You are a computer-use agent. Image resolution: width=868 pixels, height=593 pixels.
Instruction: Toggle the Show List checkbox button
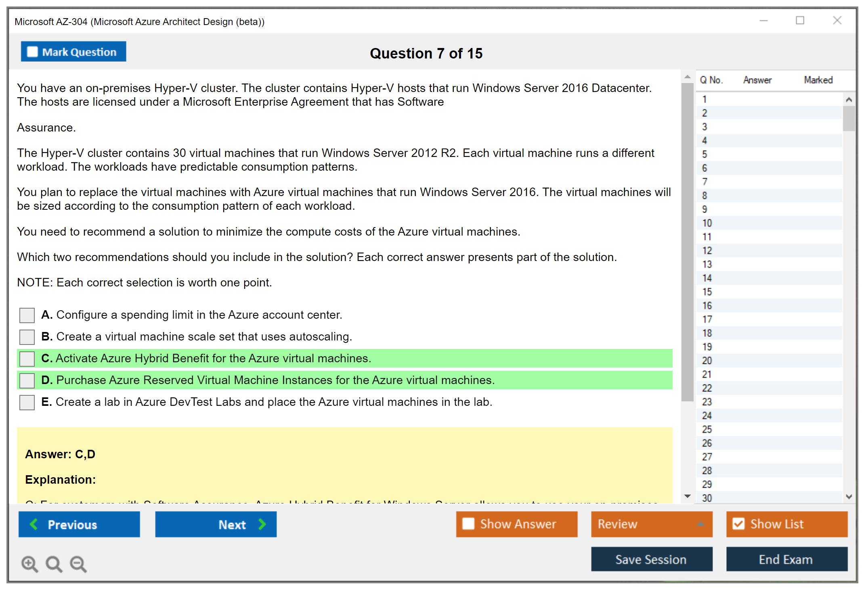[738, 524]
